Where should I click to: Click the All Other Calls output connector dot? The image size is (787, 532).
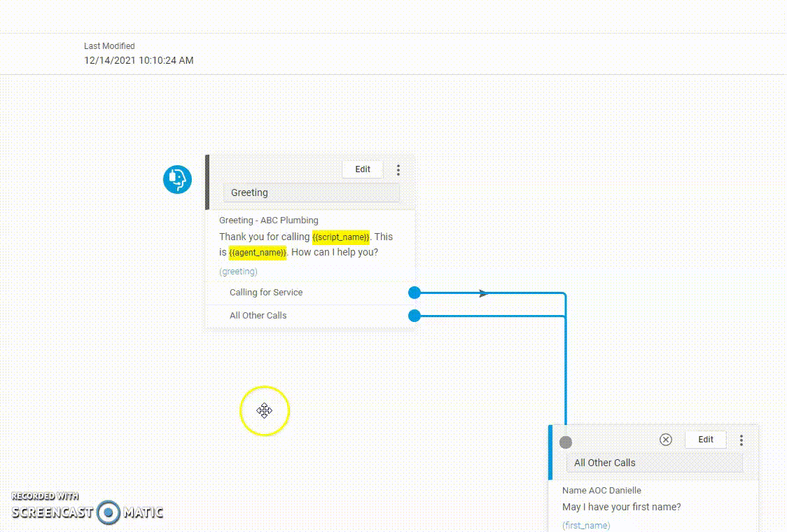pyautogui.click(x=415, y=316)
